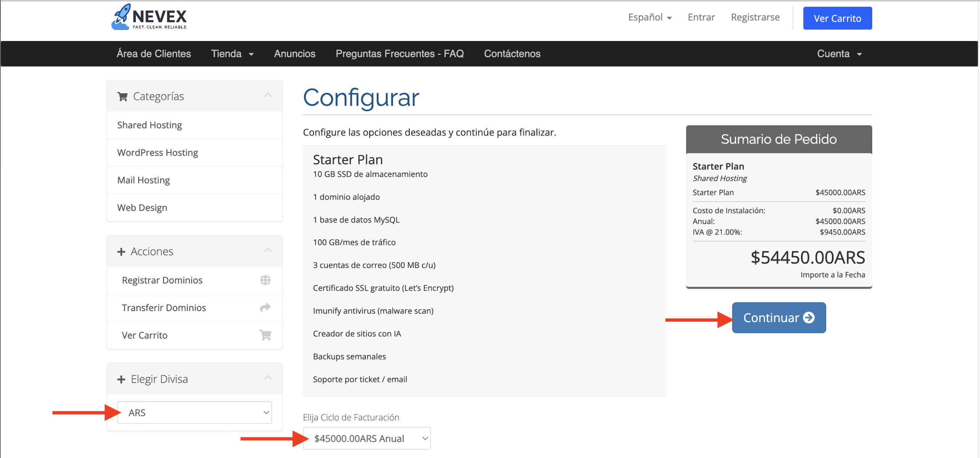Image resolution: width=980 pixels, height=458 pixels.
Task: Click plus icon next to Acciones
Action: point(121,252)
